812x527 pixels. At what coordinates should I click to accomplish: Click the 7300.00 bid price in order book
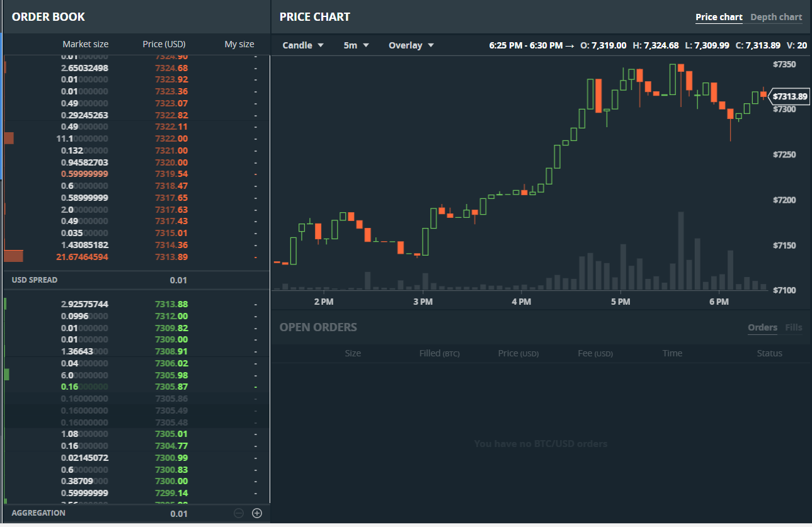[x=171, y=481]
